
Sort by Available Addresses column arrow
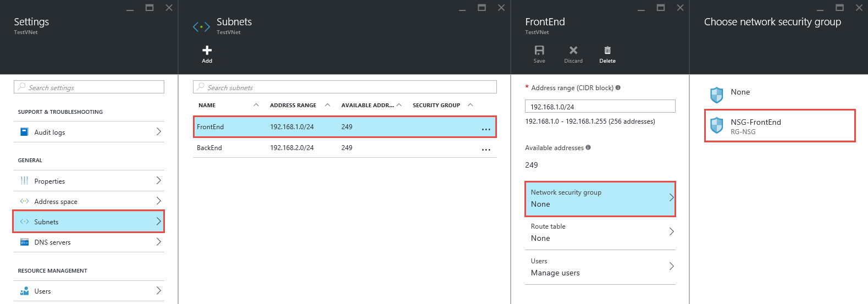399,105
